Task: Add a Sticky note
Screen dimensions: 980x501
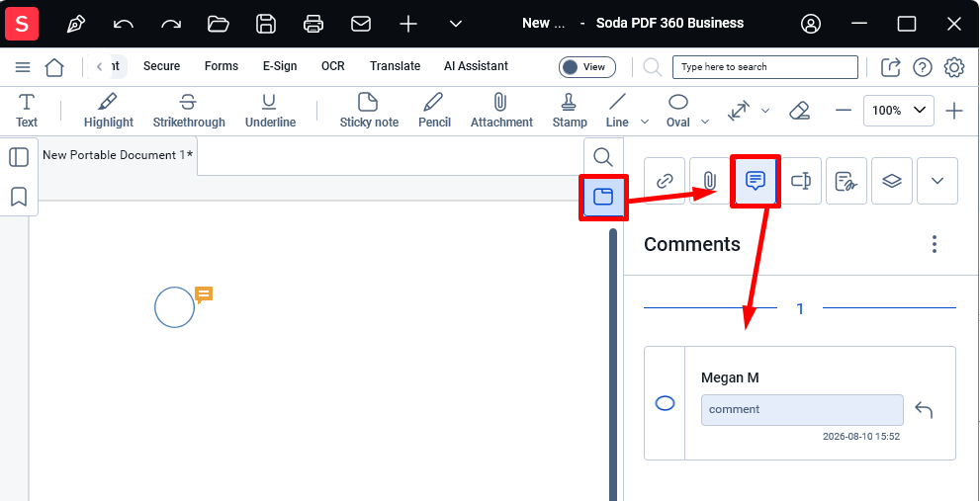Action: click(369, 111)
